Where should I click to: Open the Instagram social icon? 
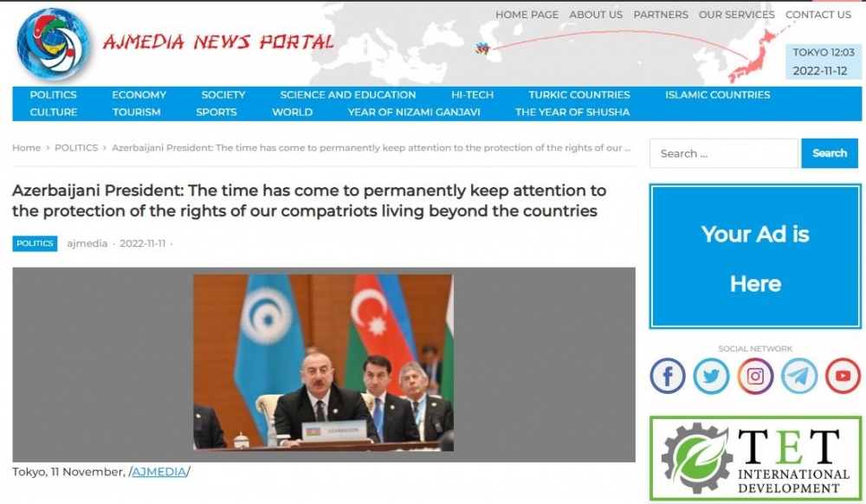[755, 376]
